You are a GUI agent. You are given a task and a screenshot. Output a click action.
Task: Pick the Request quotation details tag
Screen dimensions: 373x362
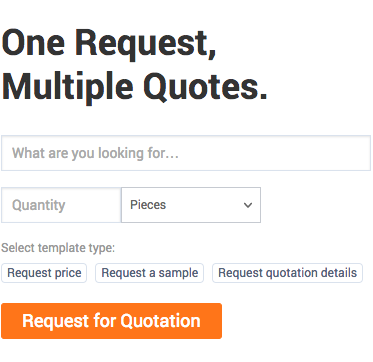pos(287,273)
